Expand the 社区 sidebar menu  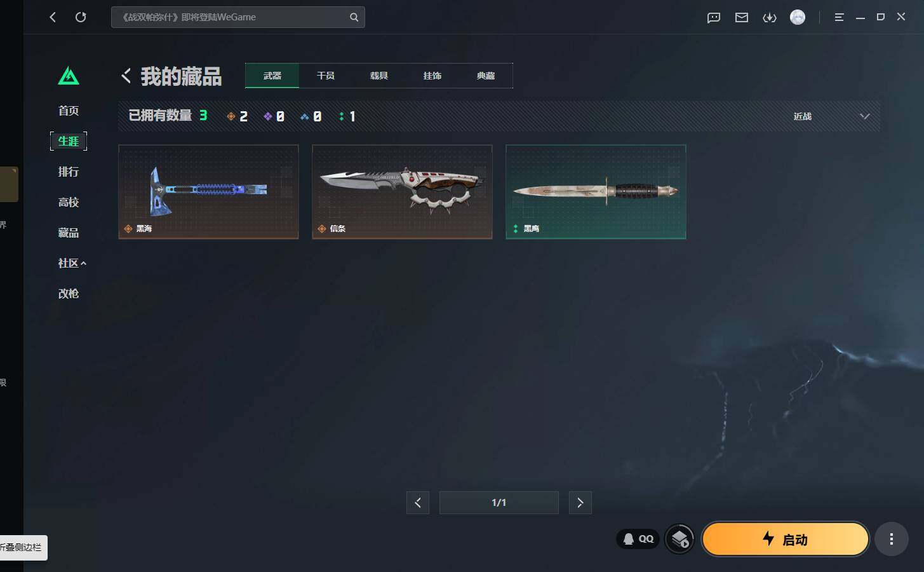click(x=72, y=263)
